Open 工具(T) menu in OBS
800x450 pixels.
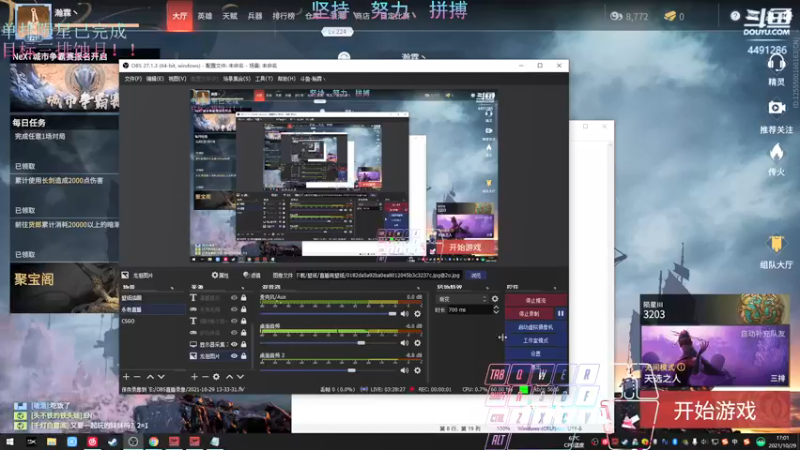(x=264, y=79)
